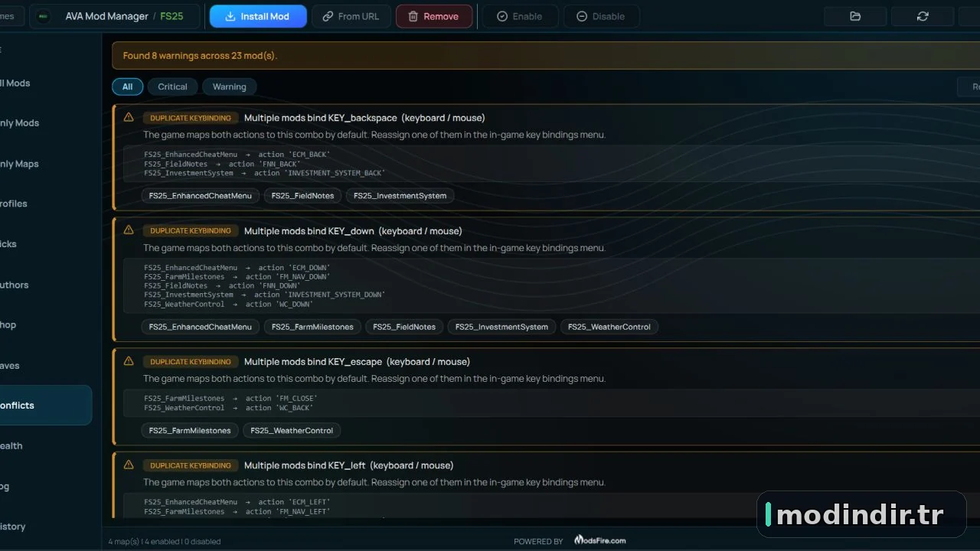Click the line with action 'ECM_BACK'

coord(237,155)
